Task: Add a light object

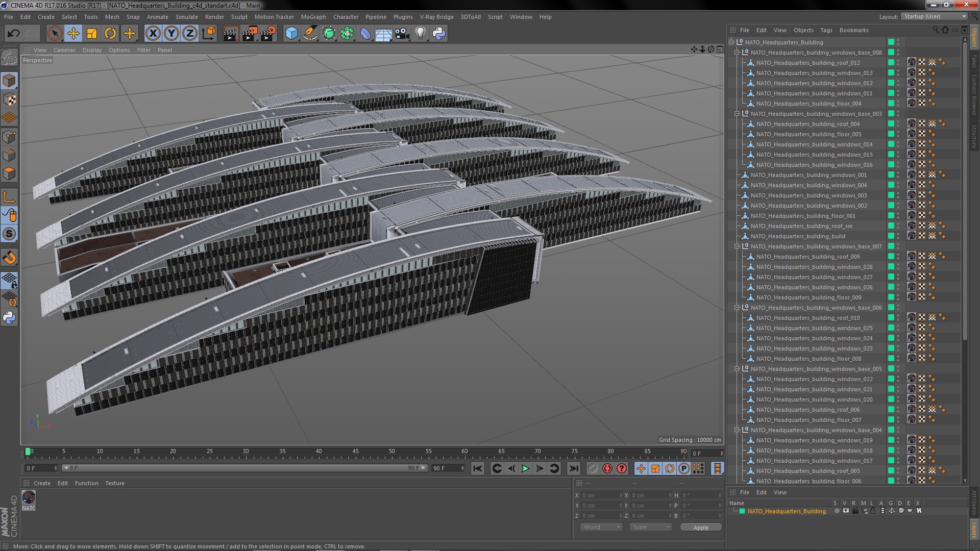Action: (421, 34)
